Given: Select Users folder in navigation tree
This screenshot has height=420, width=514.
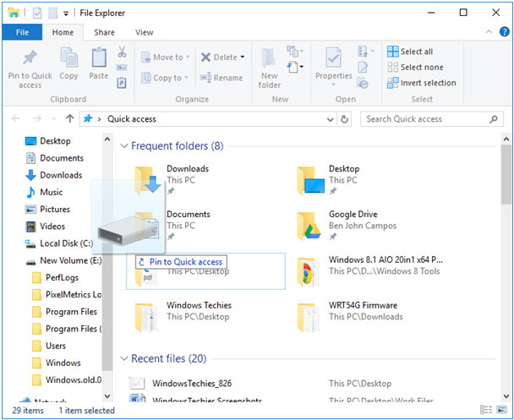Looking at the screenshot, I should click(49, 346).
